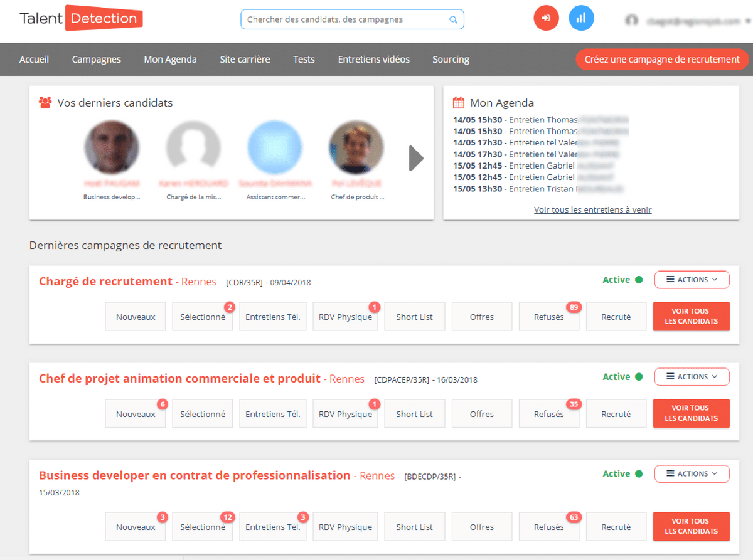
Task: Click the search magnifier icon
Action: click(453, 19)
